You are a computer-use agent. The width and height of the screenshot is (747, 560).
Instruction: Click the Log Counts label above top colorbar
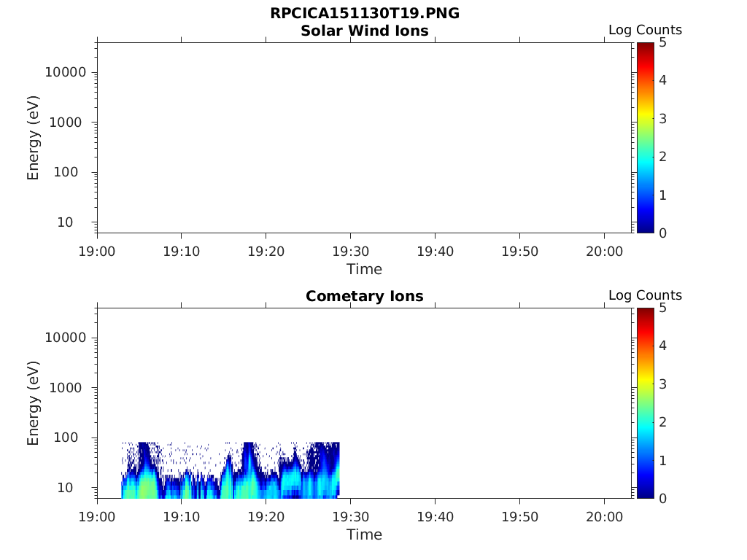[x=645, y=30]
